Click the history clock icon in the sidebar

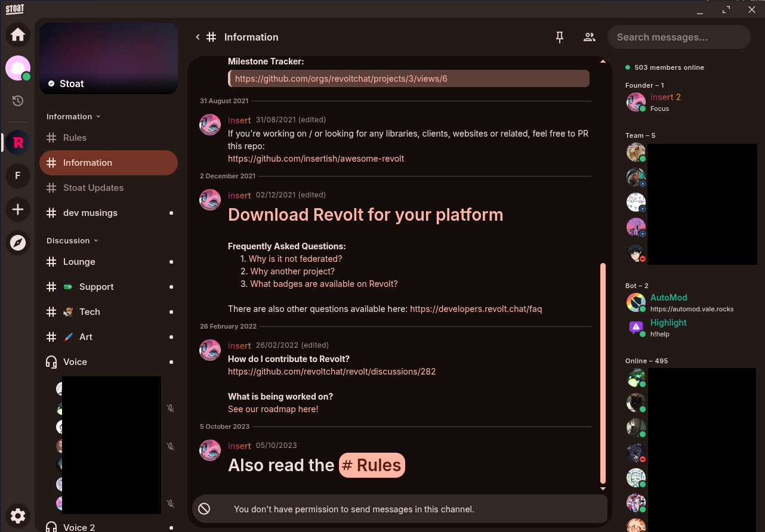[x=18, y=101]
